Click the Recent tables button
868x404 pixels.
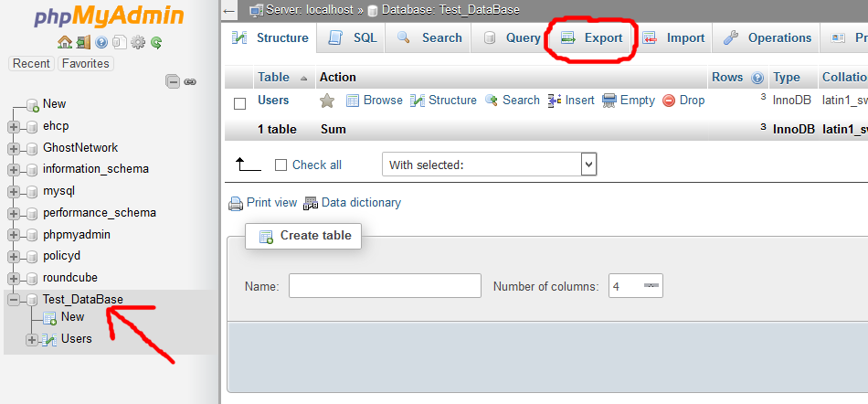pyautogui.click(x=31, y=64)
